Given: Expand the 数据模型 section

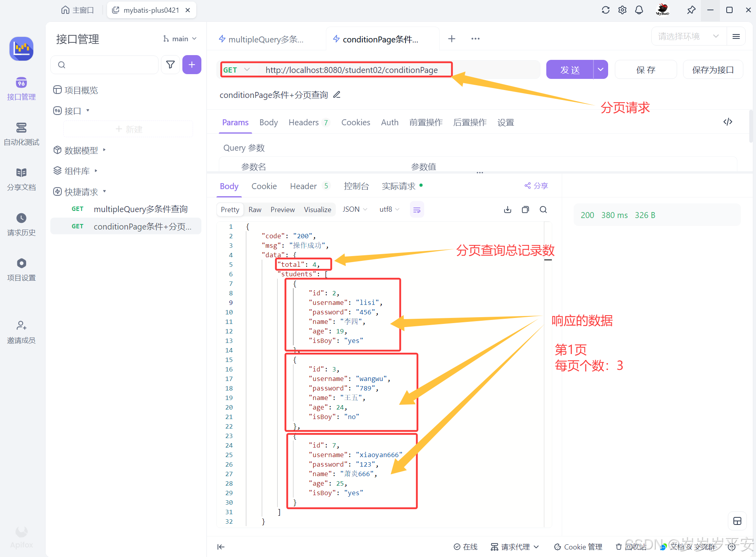Looking at the screenshot, I should point(80,150).
